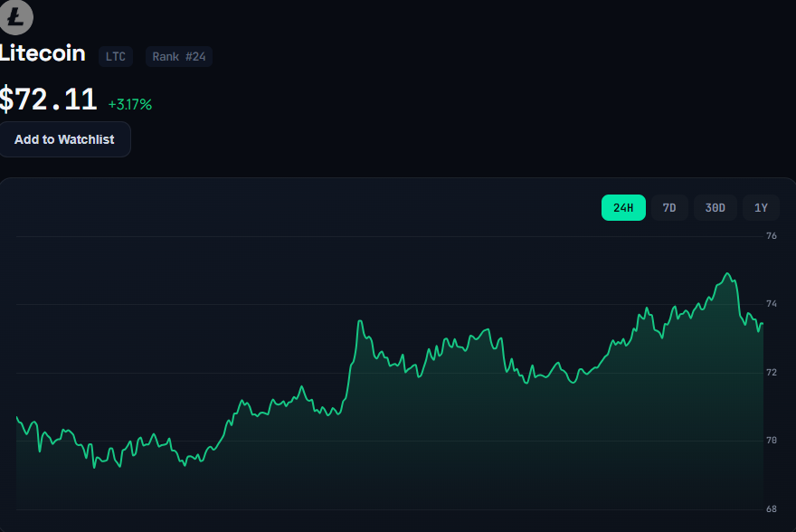Click the 76 axis label
This screenshot has height=532, width=796.
pos(771,236)
